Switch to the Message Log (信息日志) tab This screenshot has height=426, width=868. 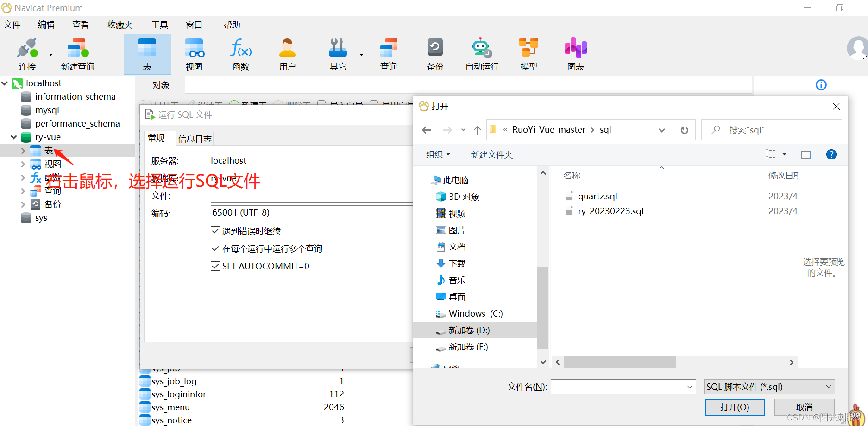(x=195, y=139)
